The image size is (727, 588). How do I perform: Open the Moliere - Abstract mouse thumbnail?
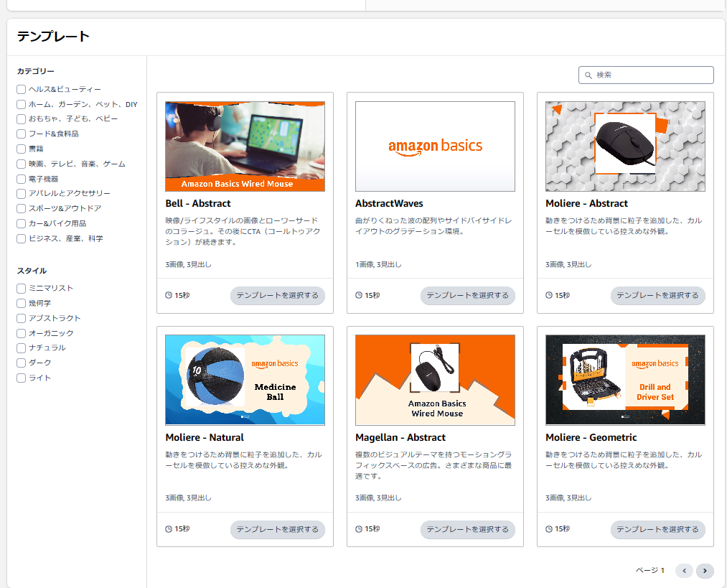[x=625, y=146]
